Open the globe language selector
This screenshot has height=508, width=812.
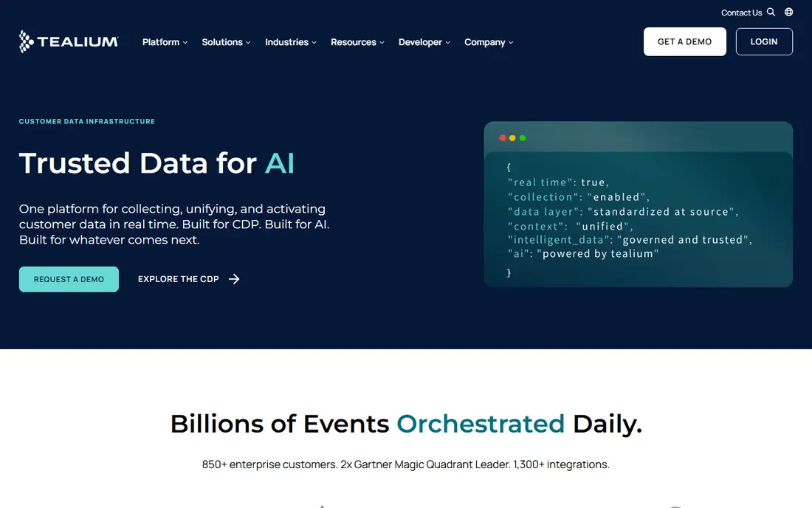pyautogui.click(x=788, y=12)
